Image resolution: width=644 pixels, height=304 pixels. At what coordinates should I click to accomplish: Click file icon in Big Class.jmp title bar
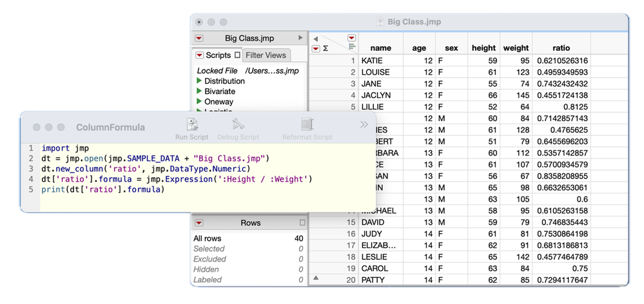(381, 22)
